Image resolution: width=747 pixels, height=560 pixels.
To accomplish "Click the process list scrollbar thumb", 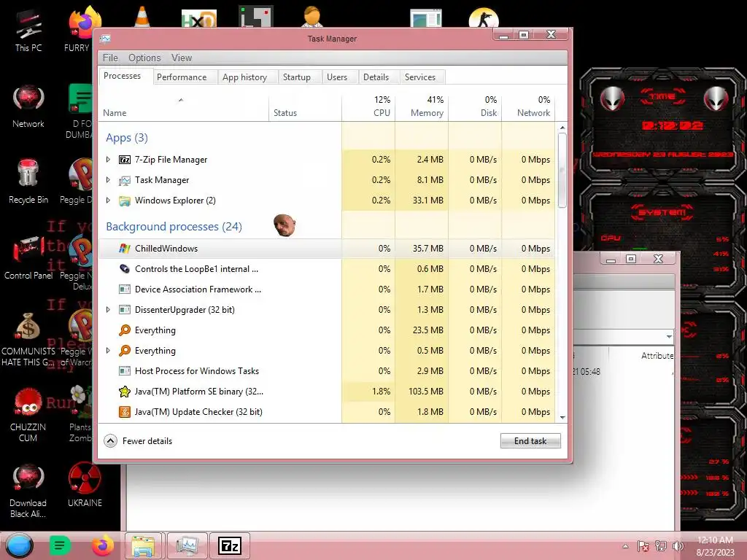I will (562, 170).
